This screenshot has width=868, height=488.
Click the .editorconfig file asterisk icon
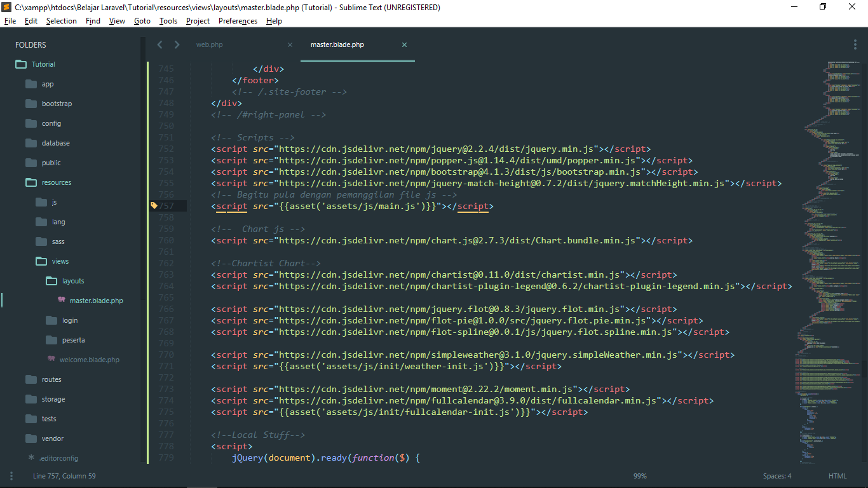click(31, 457)
